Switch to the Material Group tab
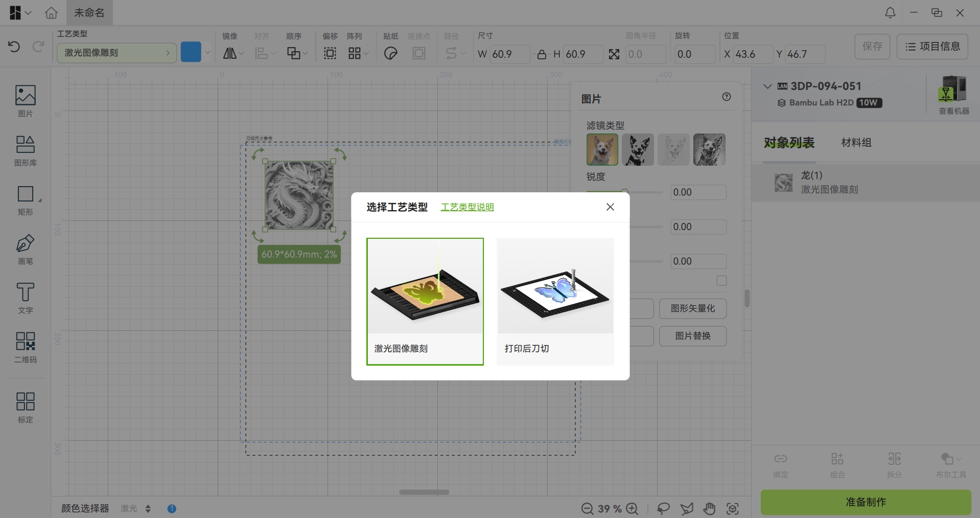Image resolution: width=980 pixels, height=518 pixels. tap(856, 143)
